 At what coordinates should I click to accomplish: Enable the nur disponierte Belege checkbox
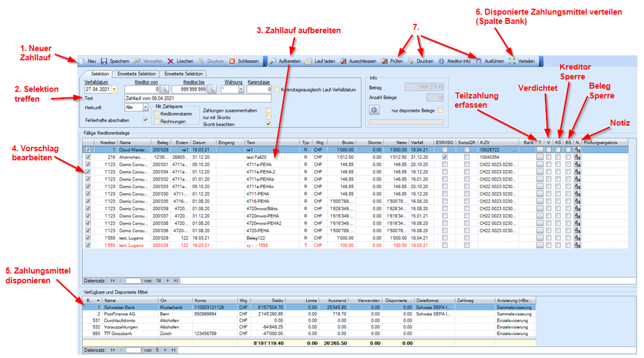(441, 110)
